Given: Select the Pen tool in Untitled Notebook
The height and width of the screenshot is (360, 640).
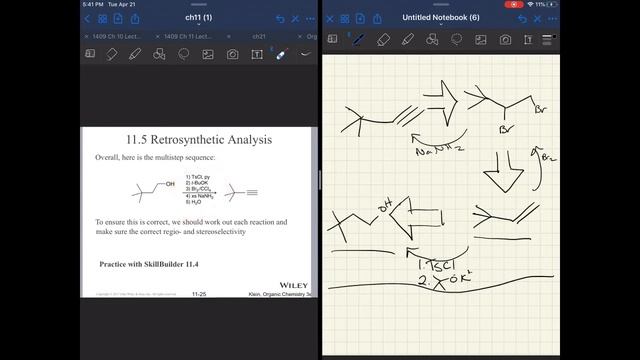Looking at the screenshot, I should click(358, 39).
